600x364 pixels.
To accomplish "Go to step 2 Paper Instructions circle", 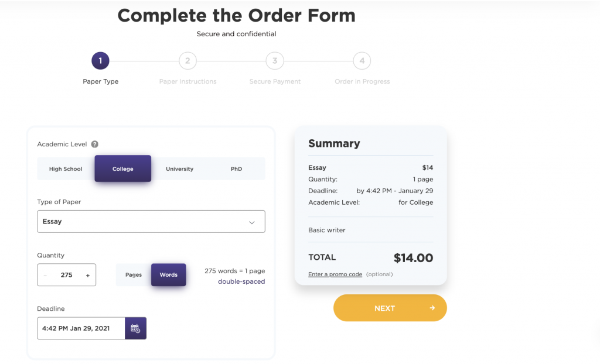I will coord(187,61).
